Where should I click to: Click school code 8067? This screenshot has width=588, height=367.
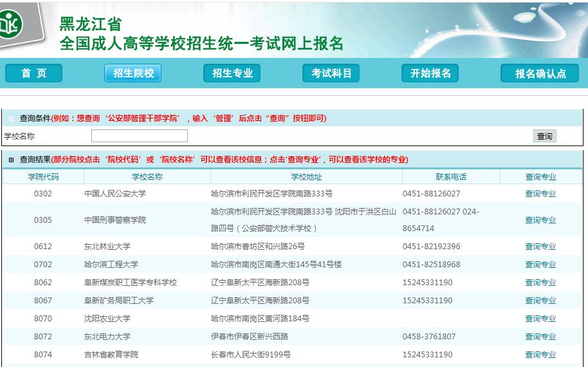click(x=43, y=301)
